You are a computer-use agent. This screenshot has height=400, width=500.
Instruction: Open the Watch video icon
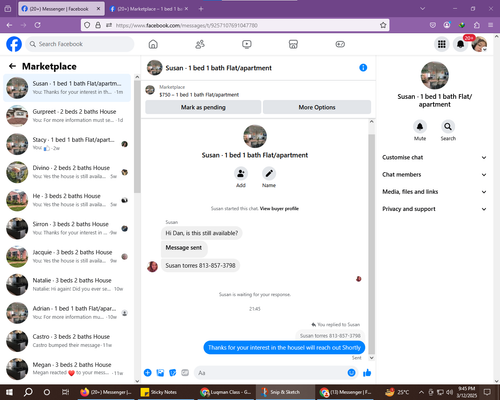click(247, 44)
